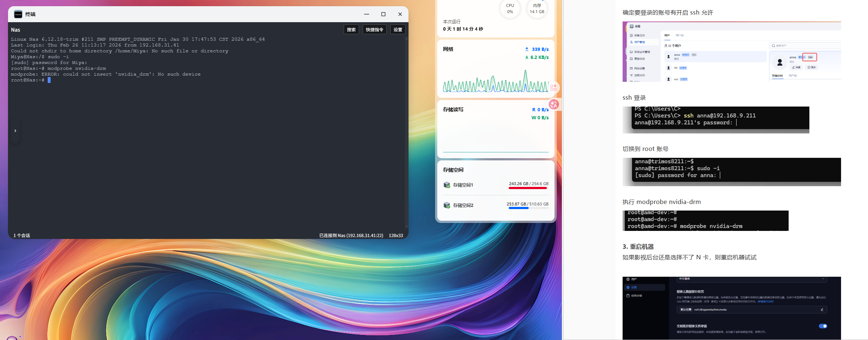The width and height of the screenshot is (868, 340).
Task: Click the '1个会话' session count in status bar
Action: point(22,235)
